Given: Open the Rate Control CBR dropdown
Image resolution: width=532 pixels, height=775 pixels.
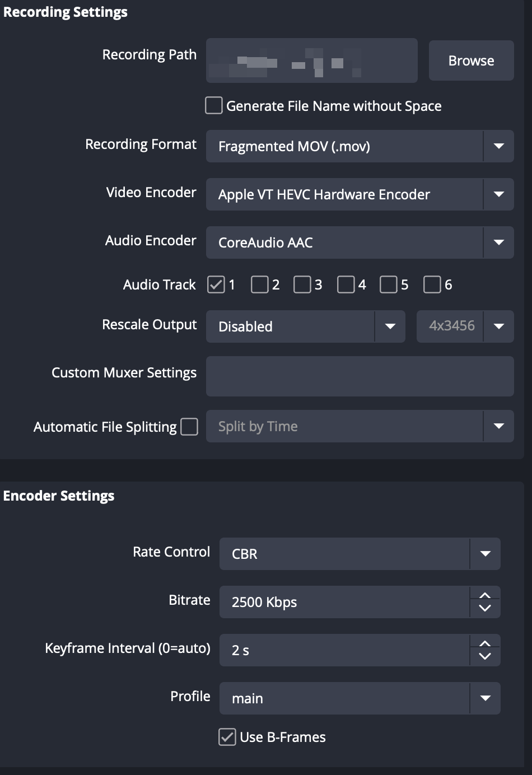Looking at the screenshot, I should pos(360,554).
